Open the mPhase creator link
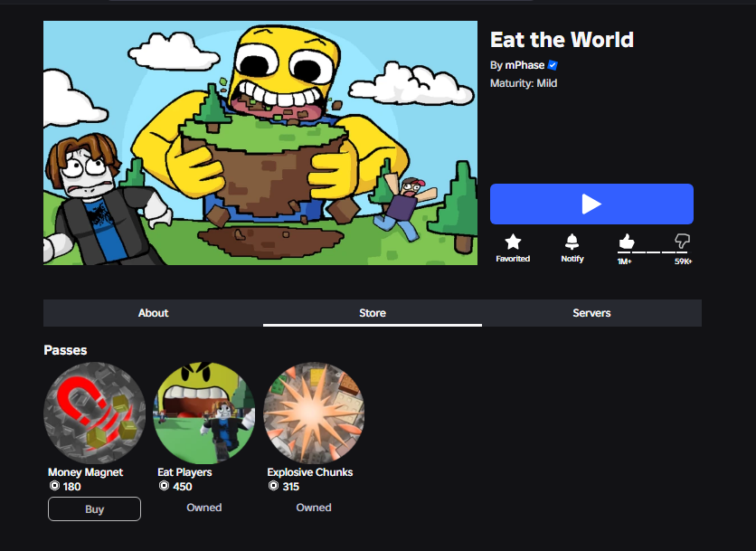The height and width of the screenshot is (551, 756). click(524, 65)
